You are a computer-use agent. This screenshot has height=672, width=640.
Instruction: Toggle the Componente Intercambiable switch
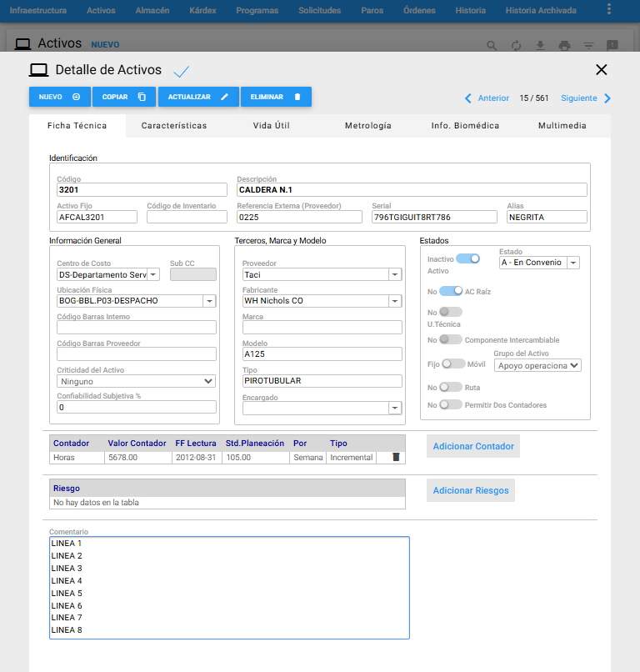coord(451,339)
